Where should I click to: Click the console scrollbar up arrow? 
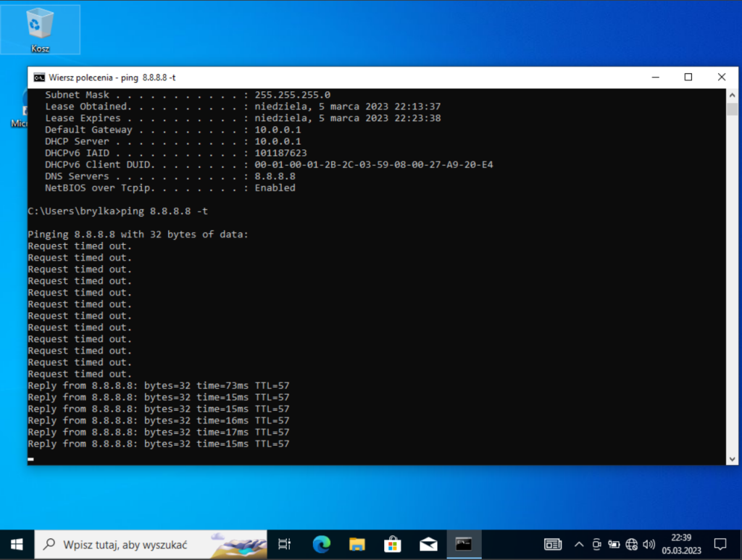(x=732, y=95)
